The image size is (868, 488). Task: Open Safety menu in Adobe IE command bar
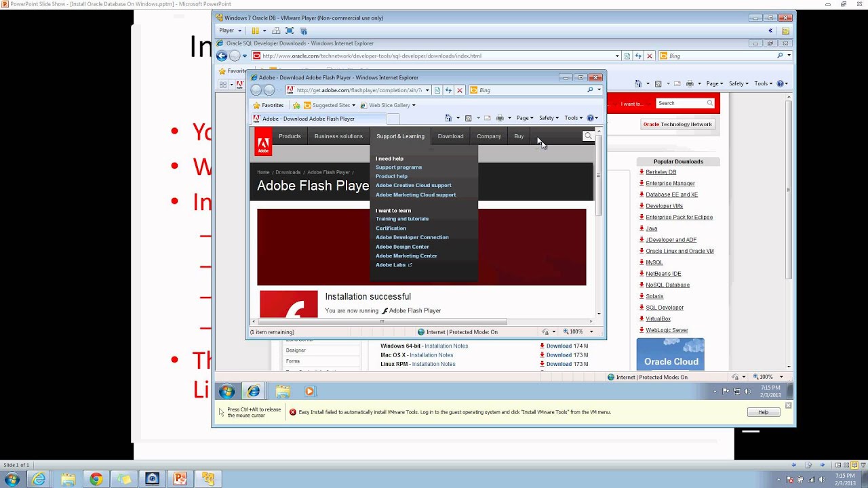(x=549, y=118)
